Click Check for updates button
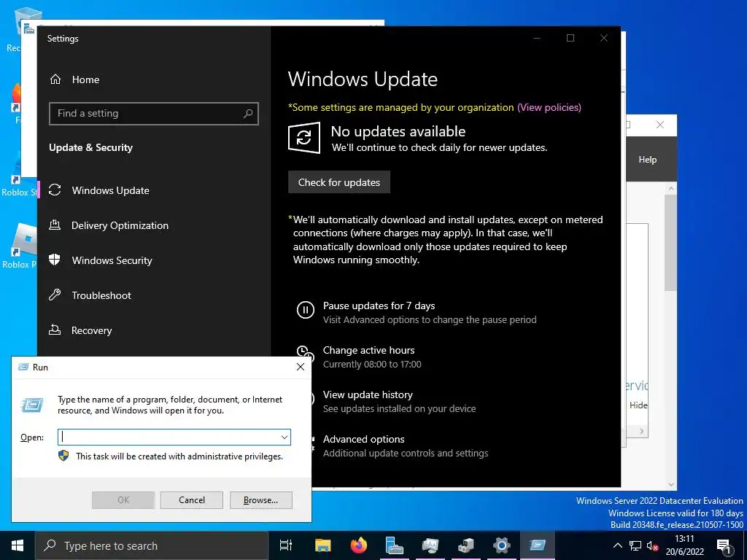Image resolution: width=747 pixels, height=560 pixels. 339,182
